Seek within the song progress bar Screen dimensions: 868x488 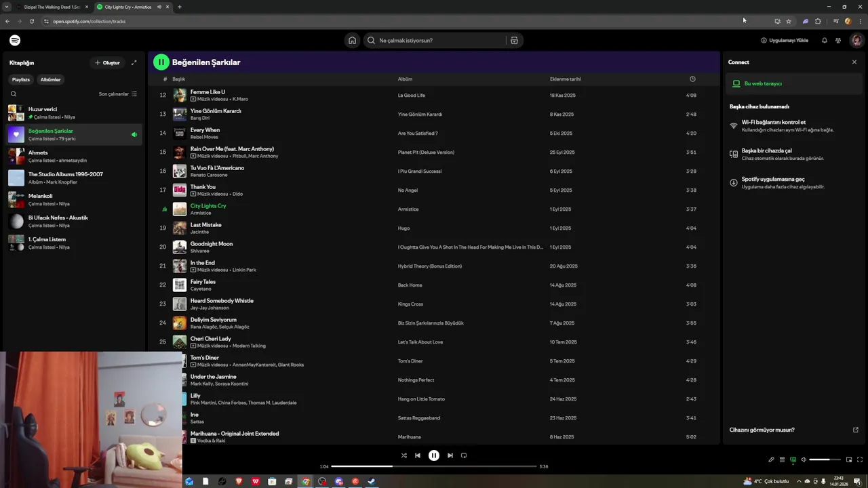434,466
